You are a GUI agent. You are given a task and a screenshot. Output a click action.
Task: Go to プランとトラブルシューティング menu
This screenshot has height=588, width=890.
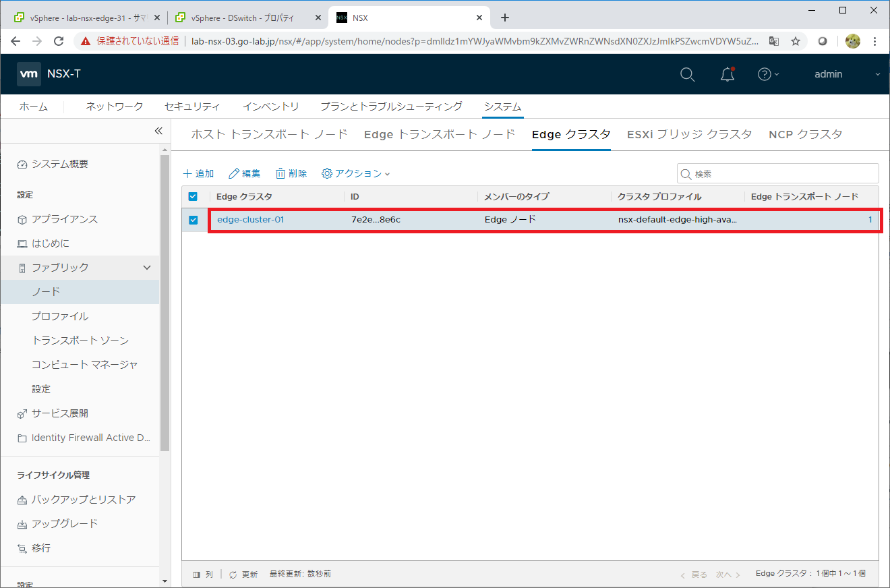pos(391,107)
